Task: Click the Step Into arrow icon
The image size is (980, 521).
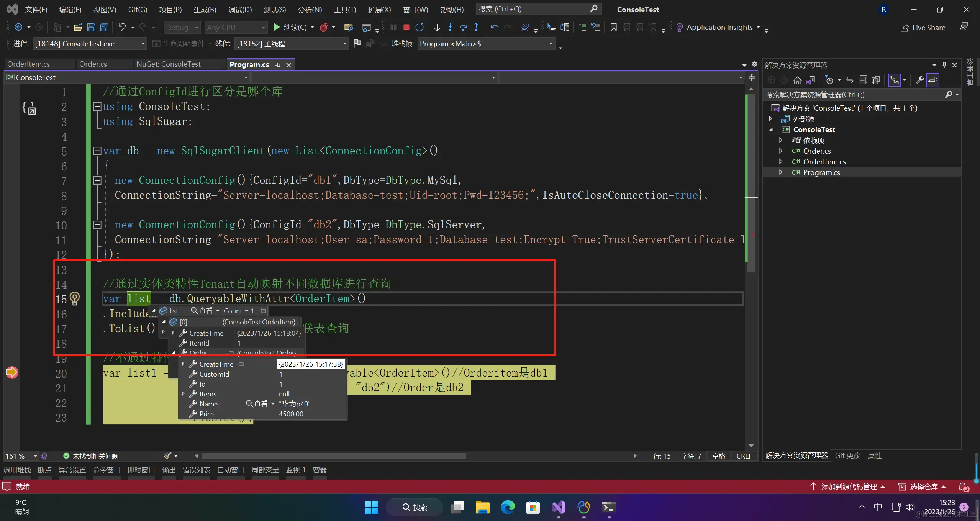Action: [450, 27]
